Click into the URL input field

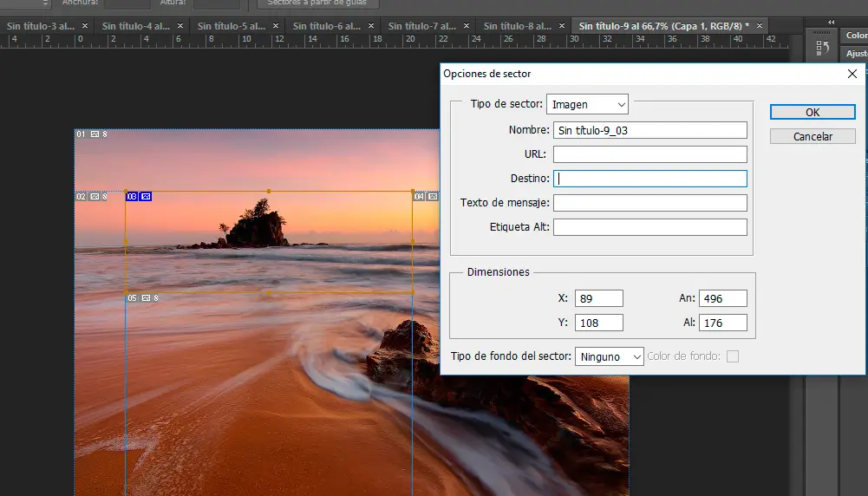[649, 154]
